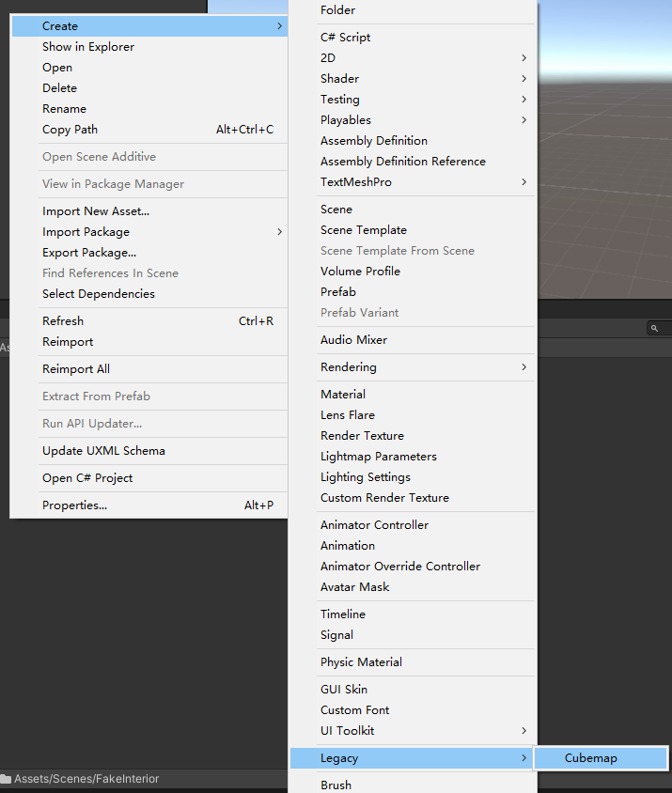Create a Timeline asset

pyautogui.click(x=413, y=615)
